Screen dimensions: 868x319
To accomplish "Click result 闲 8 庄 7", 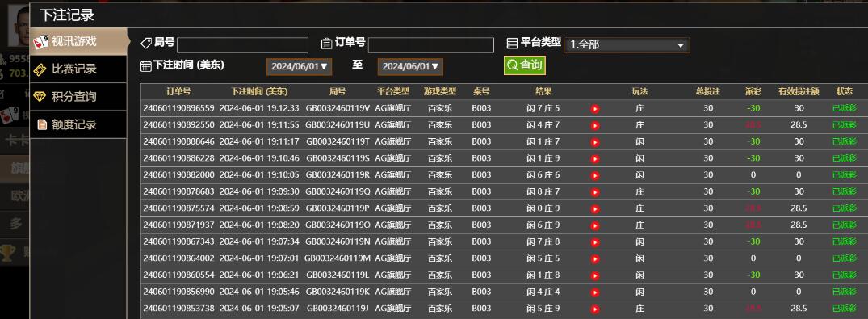I will tap(543, 191).
